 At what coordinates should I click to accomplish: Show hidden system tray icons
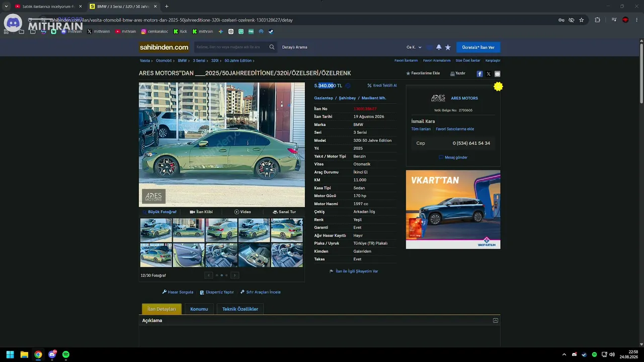pyautogui.click(x=564, y=354)
